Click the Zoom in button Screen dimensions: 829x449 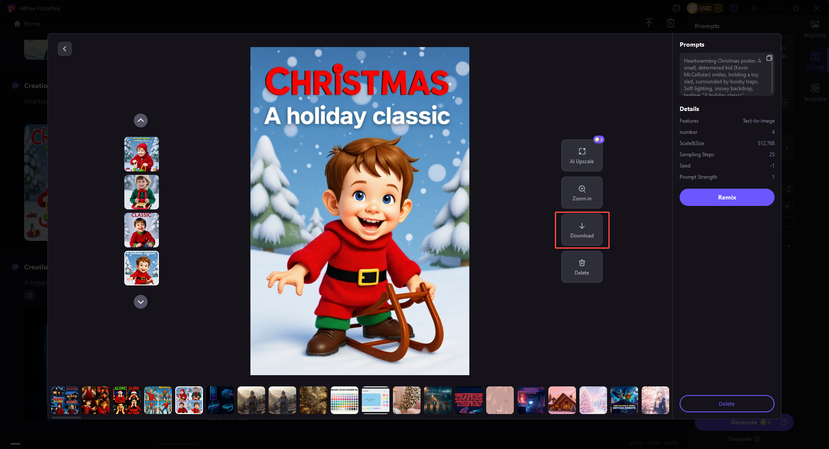pyautogui.click(x=582, y=193)
